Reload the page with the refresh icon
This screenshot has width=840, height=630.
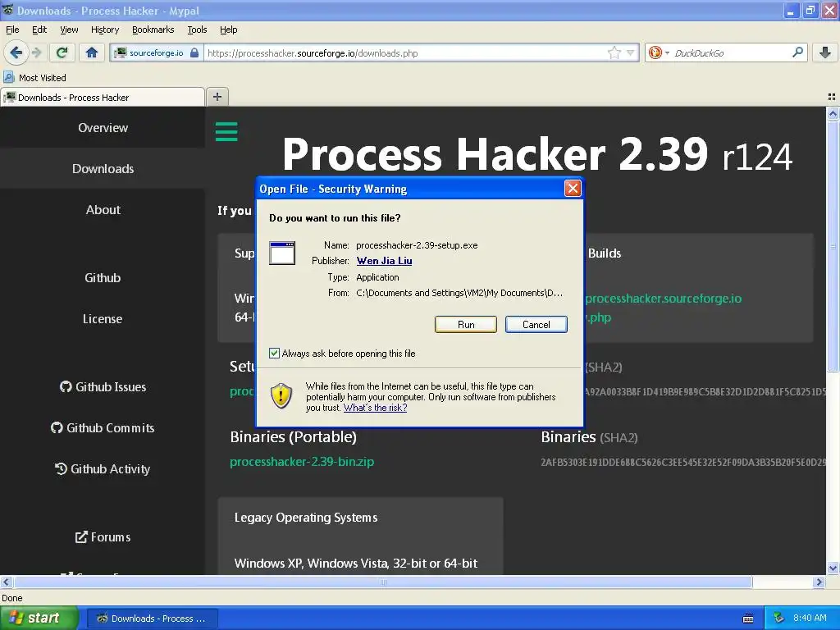point(62,52)
